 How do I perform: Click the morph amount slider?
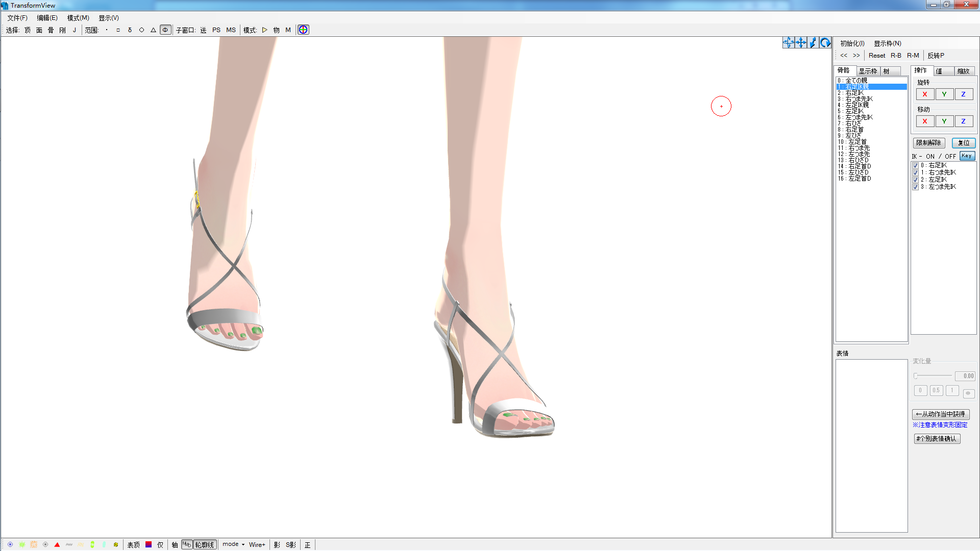(933, 376)
